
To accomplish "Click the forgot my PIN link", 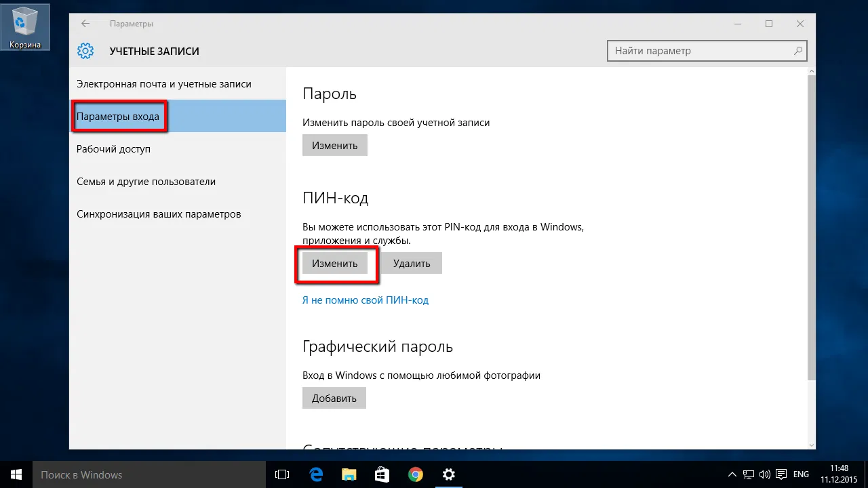I will pos(366,300).
